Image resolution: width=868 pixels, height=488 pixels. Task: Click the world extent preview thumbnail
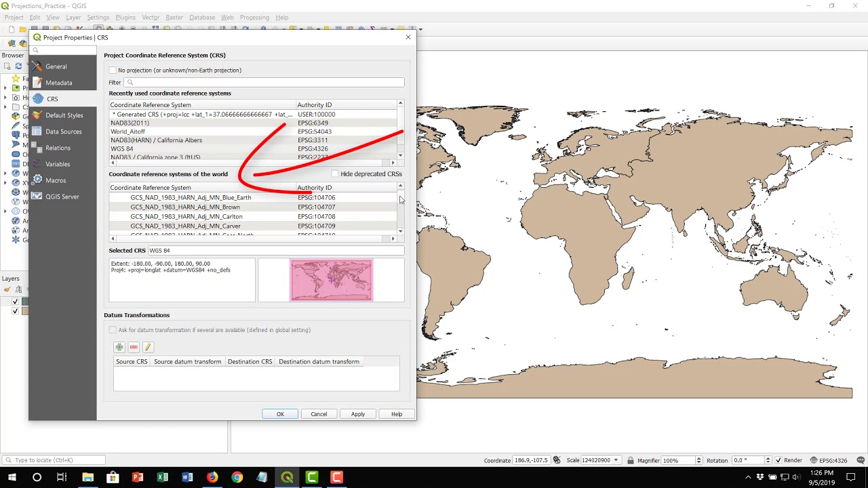[x=332, y=280]
